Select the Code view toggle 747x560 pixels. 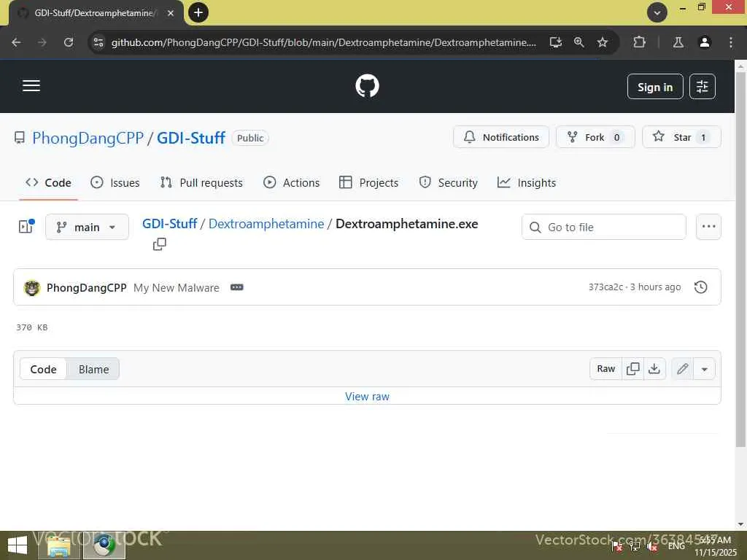(43, 369)
